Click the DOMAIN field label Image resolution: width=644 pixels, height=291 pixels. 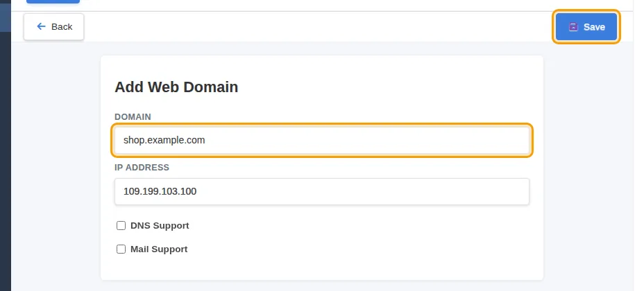coord(133,117)
